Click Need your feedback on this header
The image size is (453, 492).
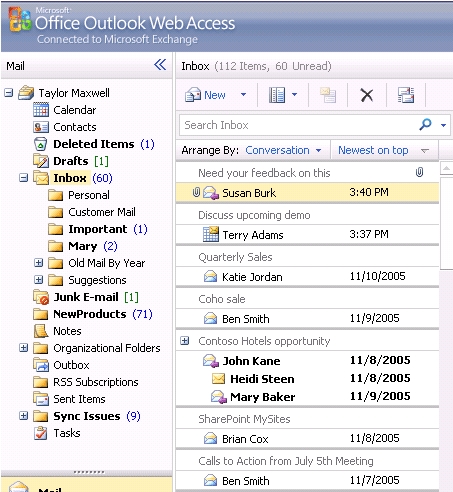click(264, 173)
